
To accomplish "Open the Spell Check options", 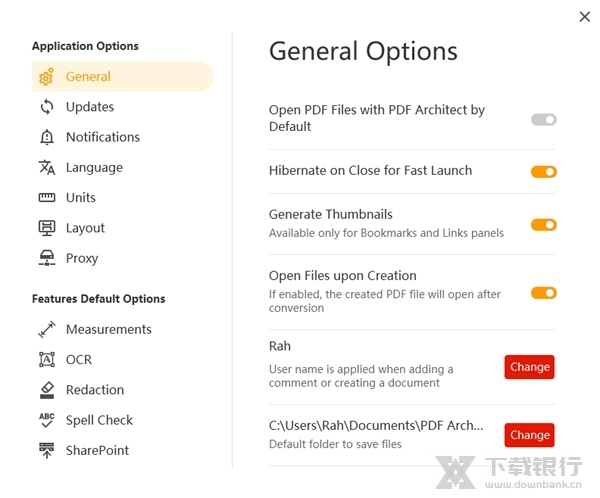I will [x=99, y=420].
